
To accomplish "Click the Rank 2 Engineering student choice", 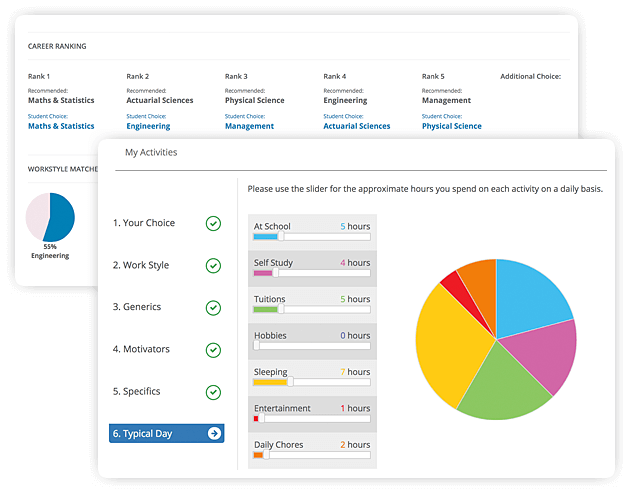I will point(148,127).
